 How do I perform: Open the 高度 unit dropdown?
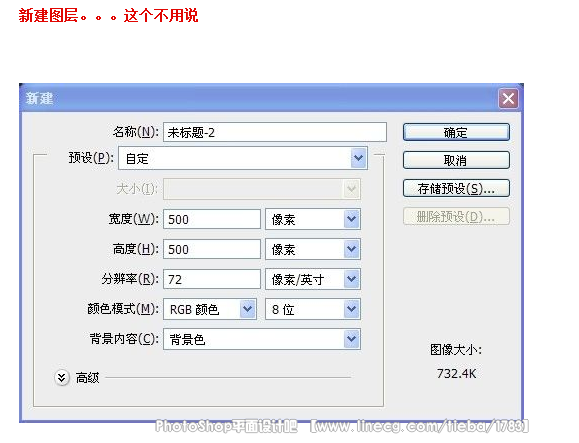[x=313, y=249]
